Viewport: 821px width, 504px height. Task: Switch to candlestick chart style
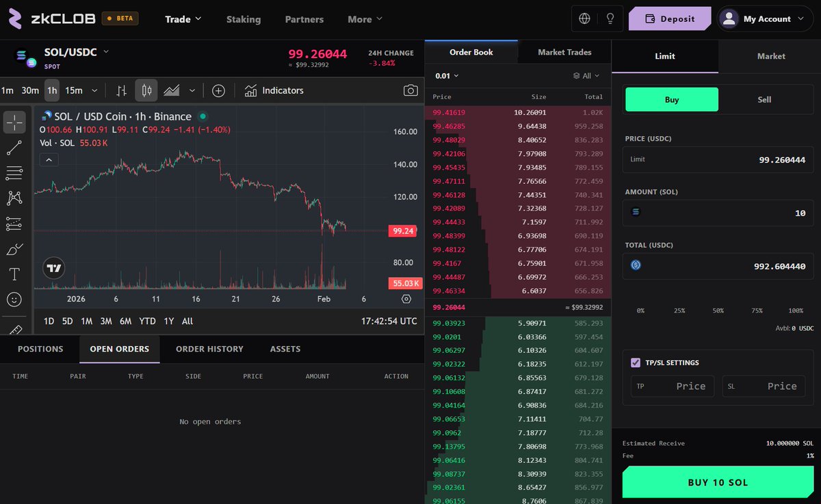(146, 90)
